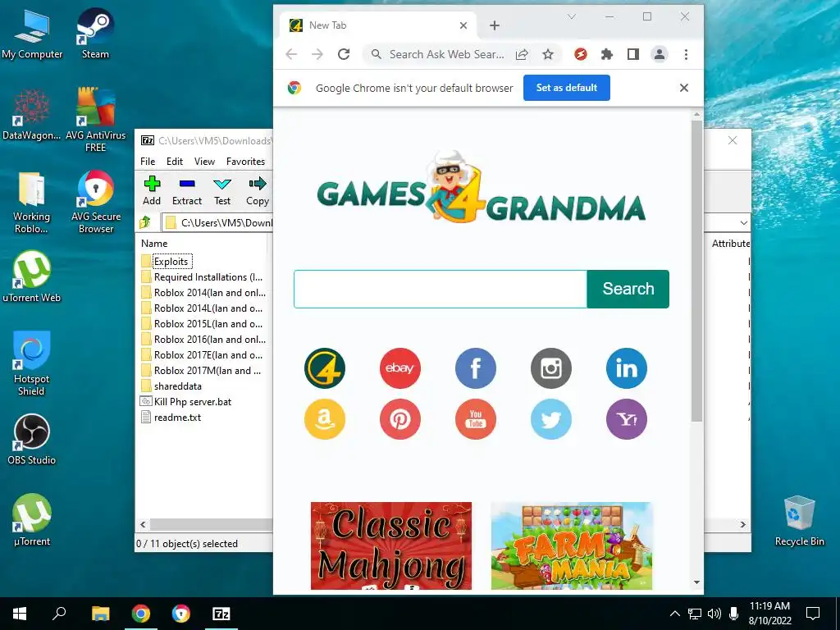Open the LinkedIn shortcut icon
Image resolution: width=840 pixels, height=630 pixels.
[627, 368]
